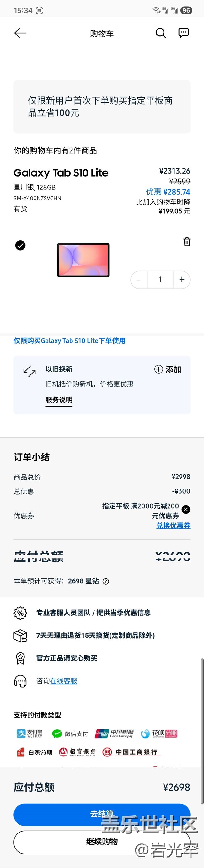Open search with the magnifier icon

click(x=161, y=33)
